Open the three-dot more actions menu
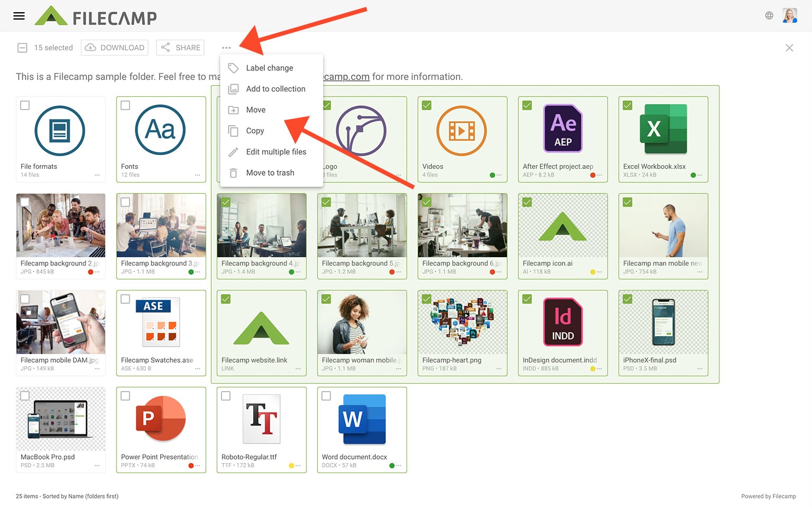812x508 pixels. 226,48
